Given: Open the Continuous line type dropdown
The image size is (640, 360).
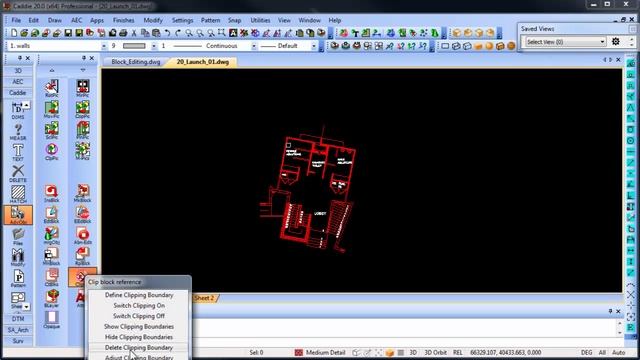Looking at the screenshot, I should 253,46.
